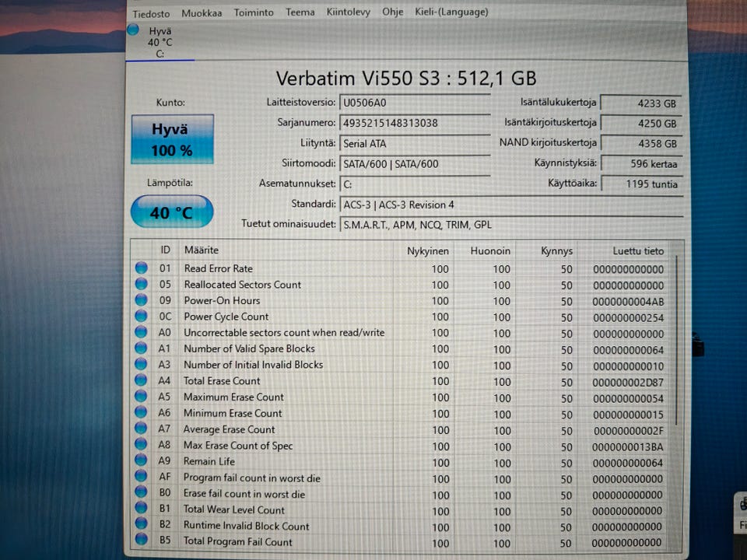The height and width of the screenshot is (560, 747).
Task: Open the Toiminto menu
Action: coord(254,13)
